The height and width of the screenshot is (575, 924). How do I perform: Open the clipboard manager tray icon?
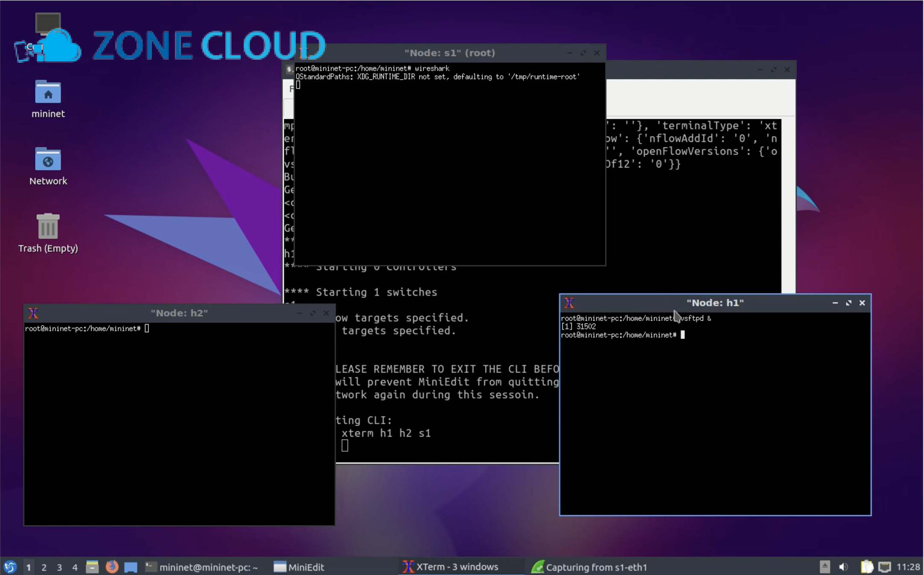coord(866,567)
